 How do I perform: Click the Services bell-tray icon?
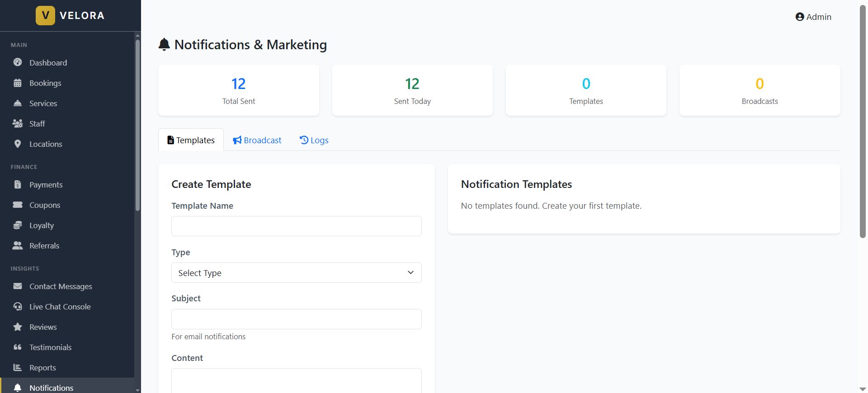(x=18, y=103)
